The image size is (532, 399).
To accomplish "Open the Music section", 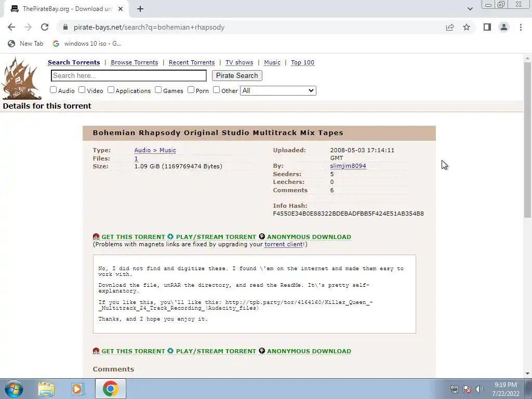I will [x=272, y=62].
